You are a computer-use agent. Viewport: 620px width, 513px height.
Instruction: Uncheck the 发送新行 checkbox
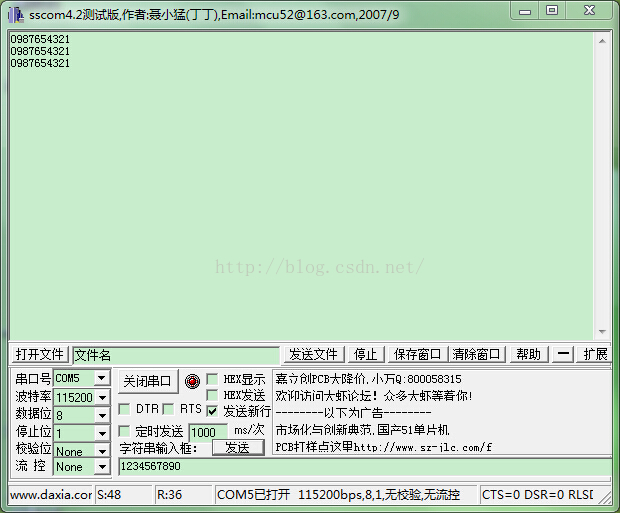pos(212,411)
